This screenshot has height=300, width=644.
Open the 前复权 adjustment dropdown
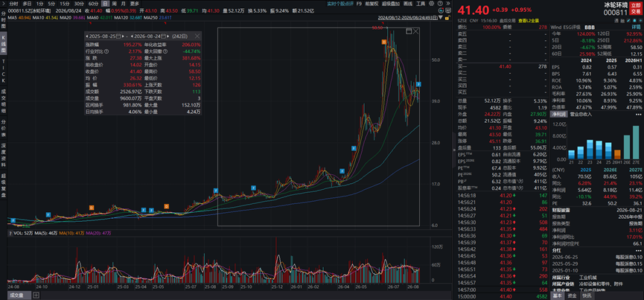click(x=372, y=3)
